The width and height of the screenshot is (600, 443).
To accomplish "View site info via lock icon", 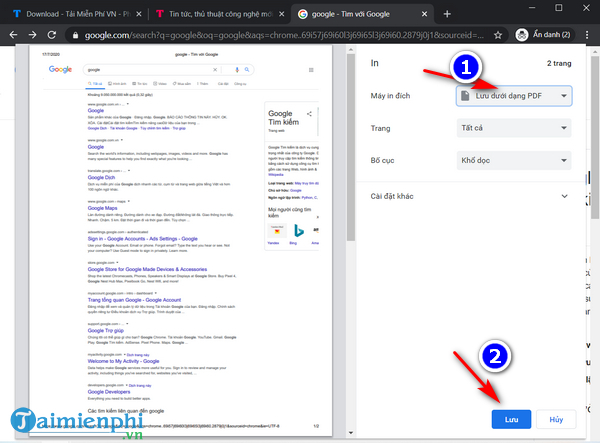I will [x=75, y=35].
